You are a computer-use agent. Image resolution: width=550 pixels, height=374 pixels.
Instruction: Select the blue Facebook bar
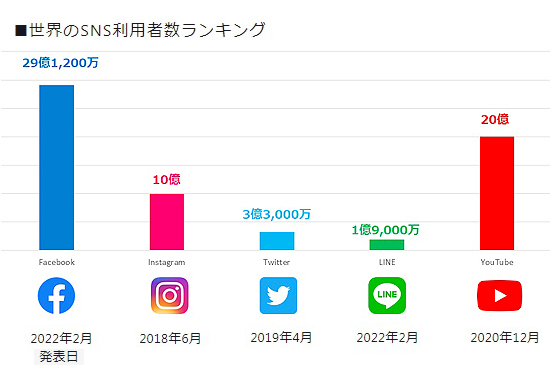[x=56, y=167]
